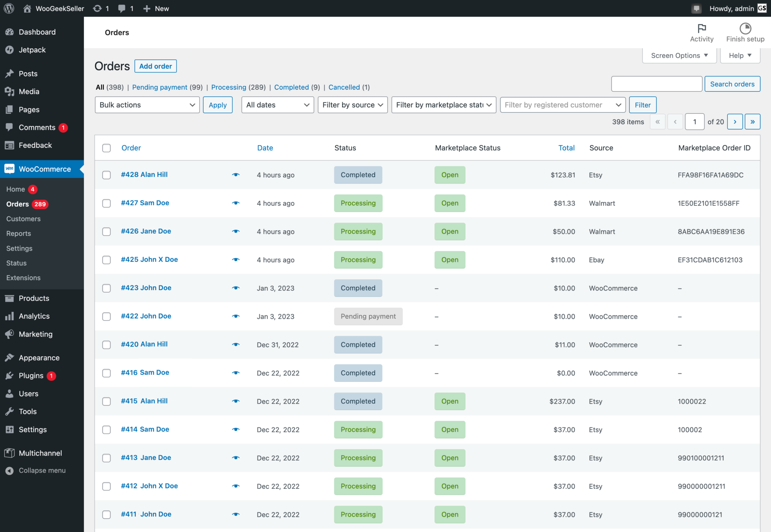
Task: Click the WordPress logo in the top bar
Action: (x=8, y=8)
